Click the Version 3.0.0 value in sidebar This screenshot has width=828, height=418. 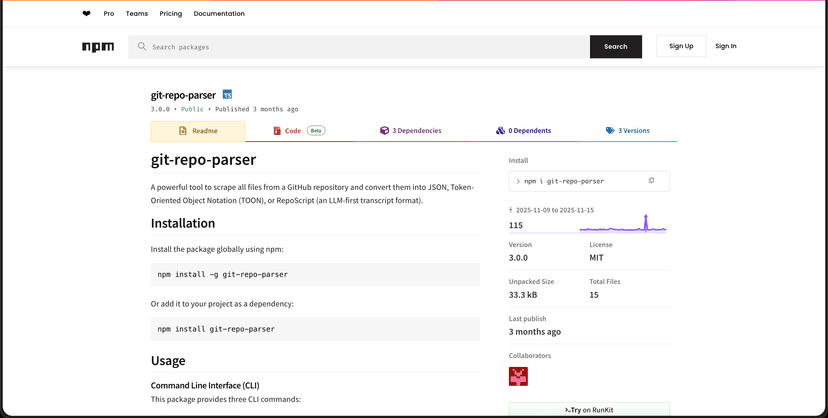click(518, 258)
